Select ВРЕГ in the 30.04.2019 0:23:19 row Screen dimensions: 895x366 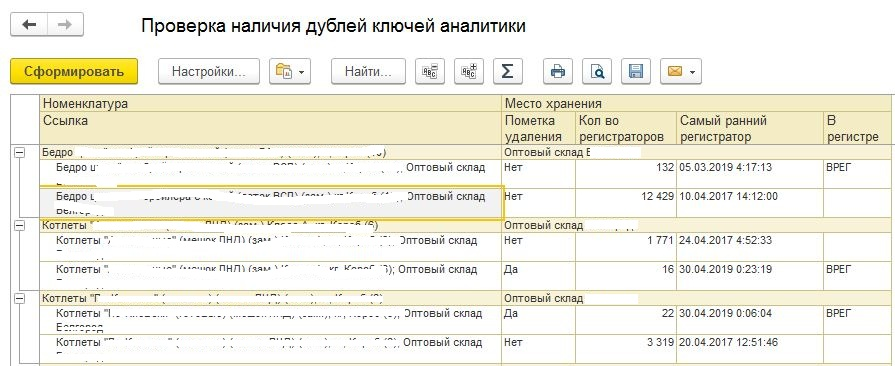click(x=856, y=276)
